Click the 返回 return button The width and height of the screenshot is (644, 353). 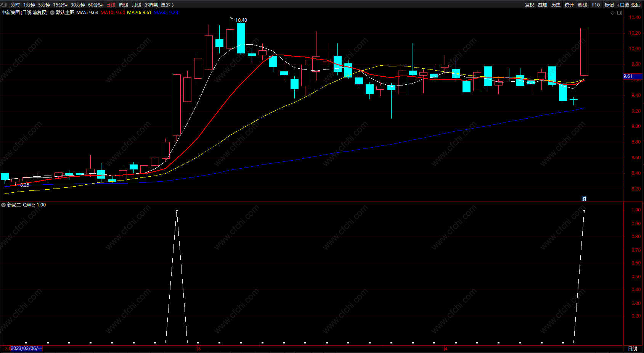[x=636, y=5]
